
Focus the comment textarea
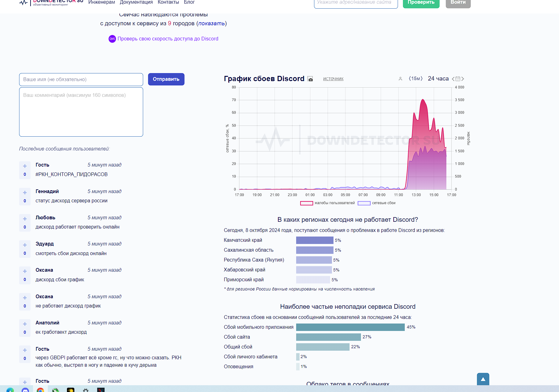81,112
